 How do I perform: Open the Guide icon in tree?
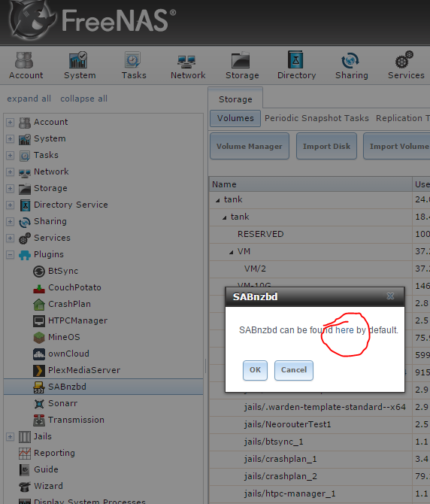[25, 470]
